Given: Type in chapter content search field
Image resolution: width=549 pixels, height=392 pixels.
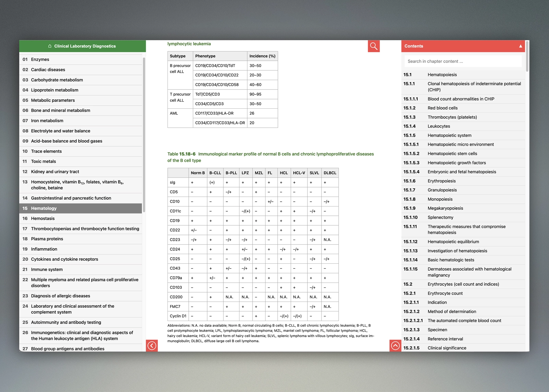Looking at the screenshot, I should [x=463, y=61].
